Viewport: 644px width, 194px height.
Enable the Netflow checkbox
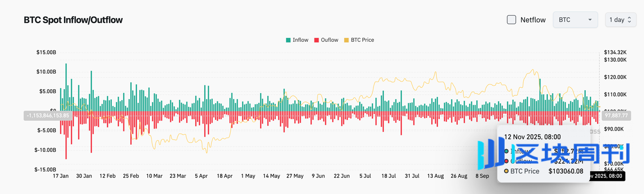511,20
